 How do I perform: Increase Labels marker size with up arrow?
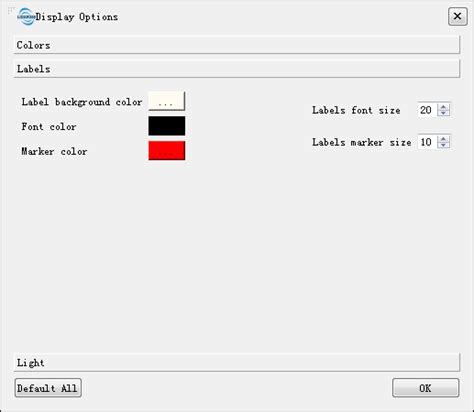[x=443, y=139]
